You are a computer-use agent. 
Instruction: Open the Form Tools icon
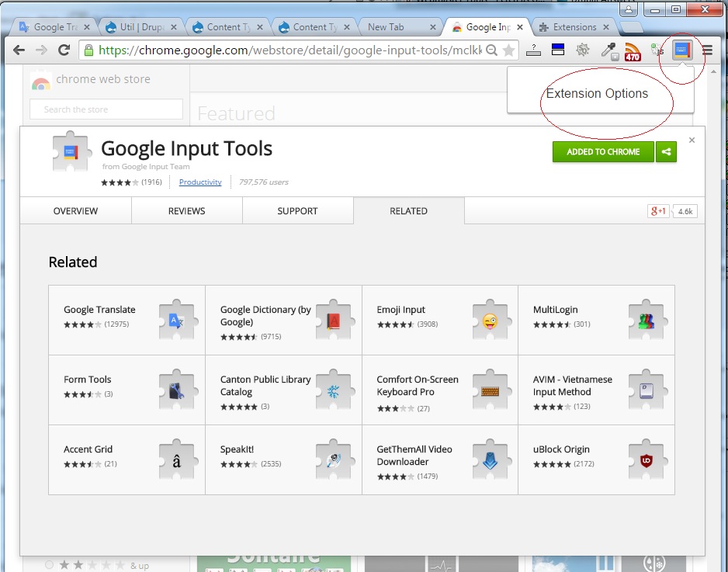point(177,390)
